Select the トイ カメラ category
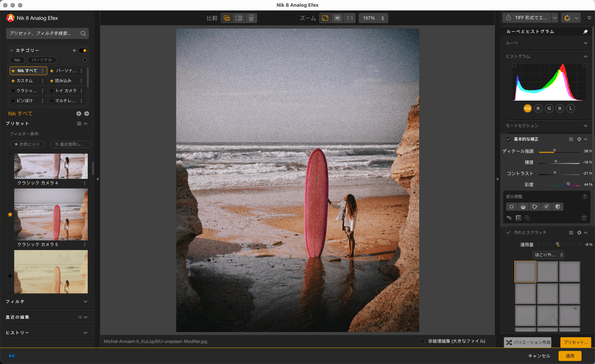This screenshot has width=595, height=364. [66, 91]
